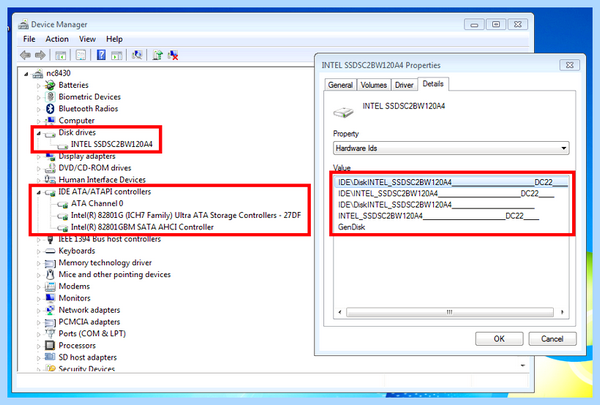Select INTEL SSDSC2BW120A4 under Disk drives
The image size is (600, 405).
[111, 144]
